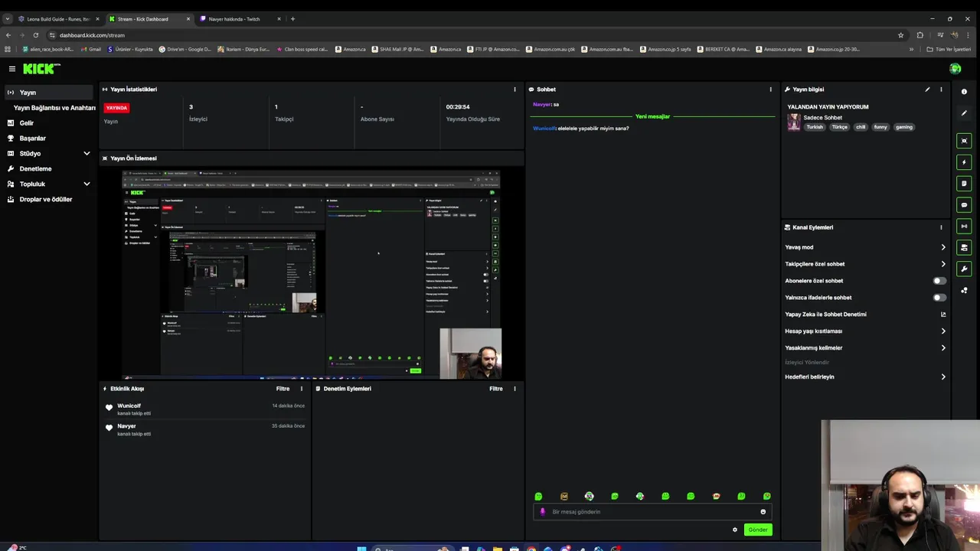980x551 pixels.
Task: Open a new browser tab with plus button
Action: [x=292, y=19]
